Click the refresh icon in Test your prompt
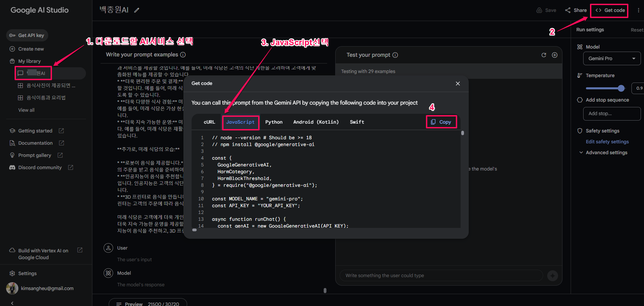644x306 pixels. (x=544, y=55)
